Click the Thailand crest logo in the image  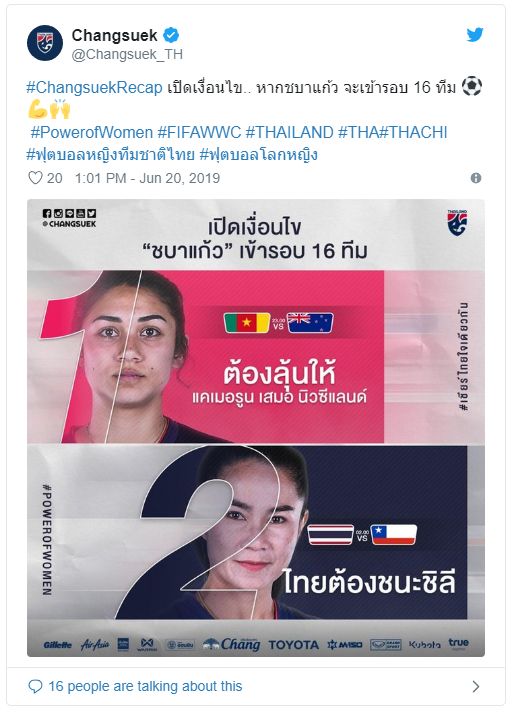point(457,223)
